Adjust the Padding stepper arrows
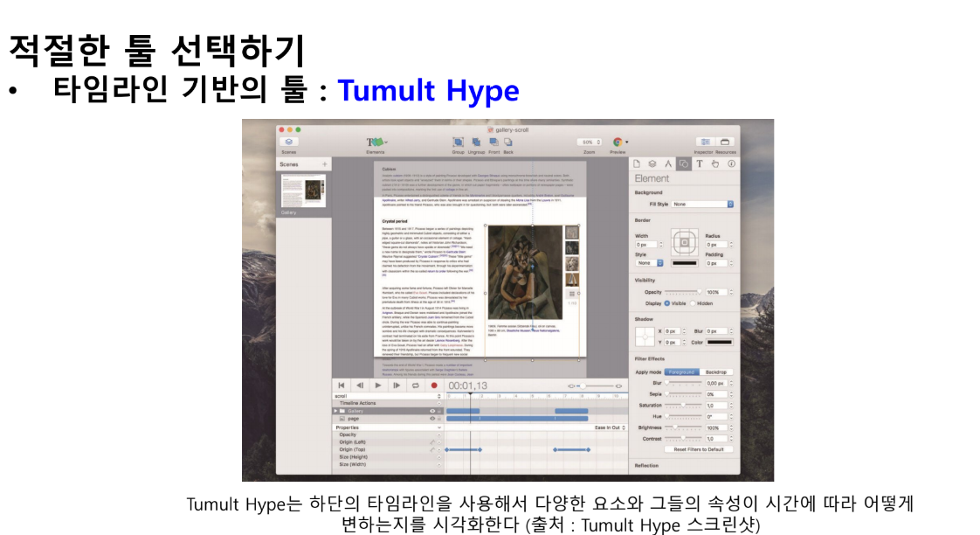Image resolution: width=980 pixels, height=535 pixels. 731,263
